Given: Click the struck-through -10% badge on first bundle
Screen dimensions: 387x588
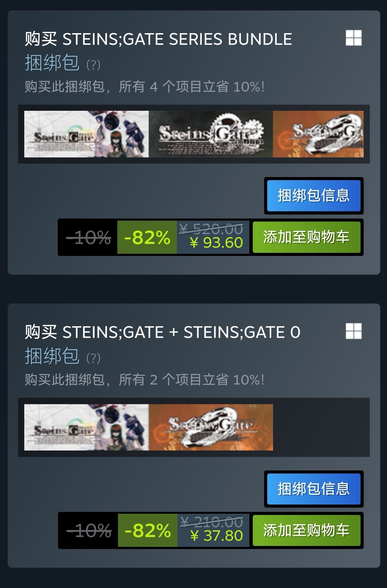Looking at the screenshot, I should pos(88,237).
